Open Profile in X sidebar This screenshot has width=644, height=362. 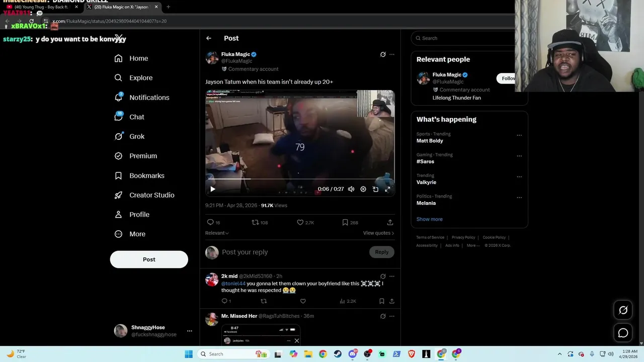click(132, 214)
